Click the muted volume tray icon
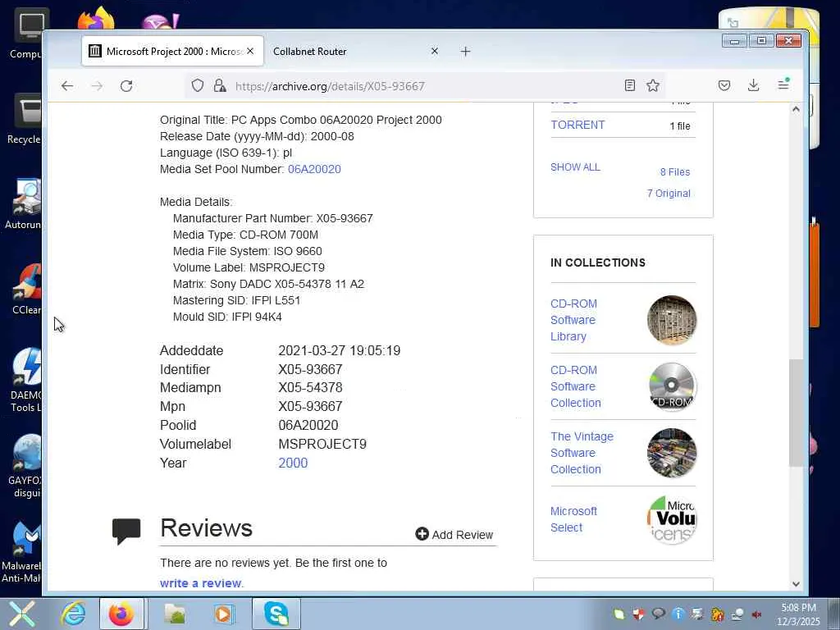 (757, 614)
